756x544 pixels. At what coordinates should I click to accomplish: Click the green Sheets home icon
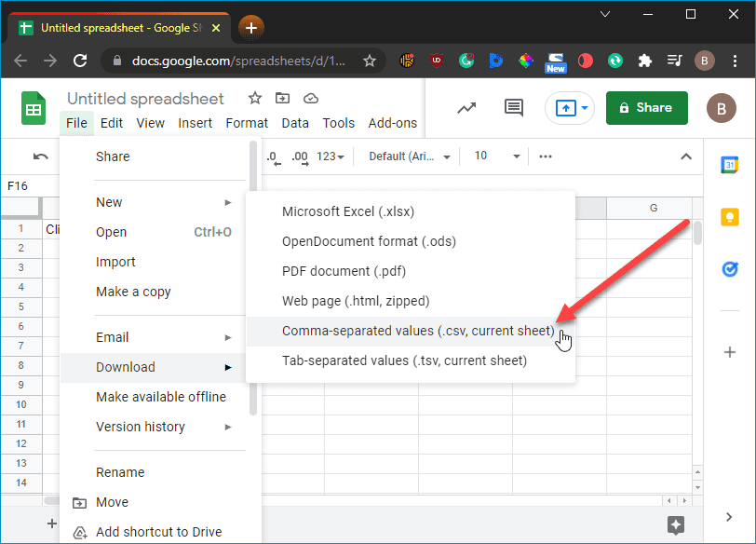[33, 109]
